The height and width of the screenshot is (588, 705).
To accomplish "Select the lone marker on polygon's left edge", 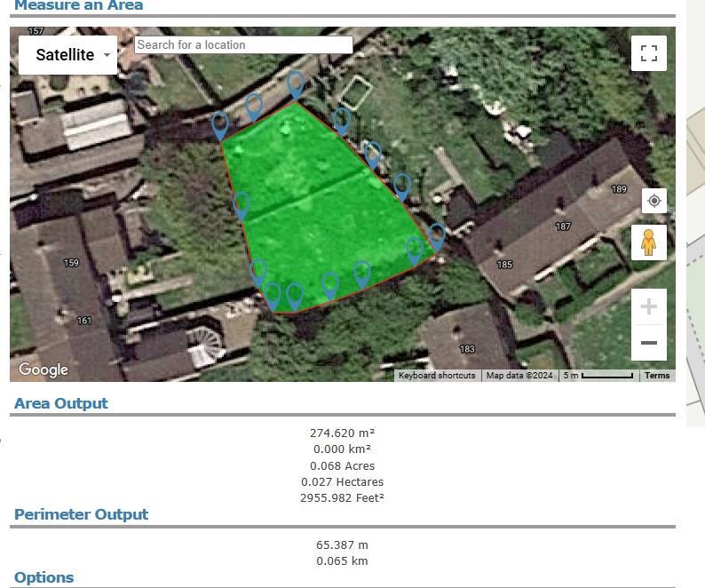I will pyautogui.click(x=241, y=205).
